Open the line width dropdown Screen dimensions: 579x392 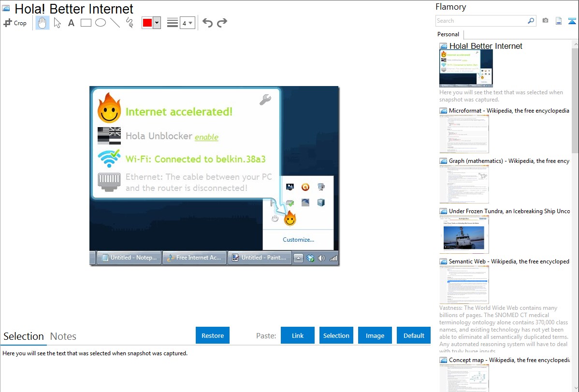click(x=187, y=23)
